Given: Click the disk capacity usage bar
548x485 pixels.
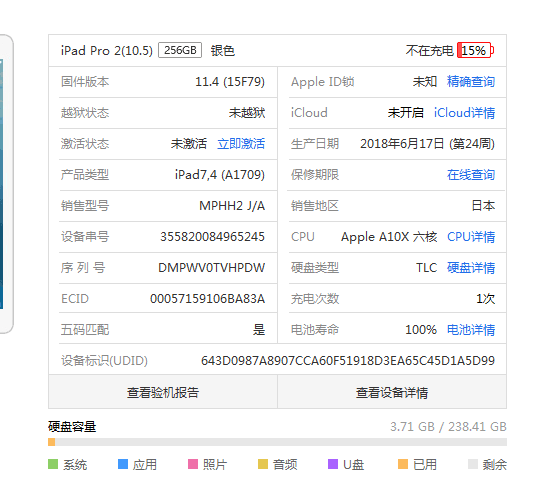Looking at the screenshot, I should (277, 442).
